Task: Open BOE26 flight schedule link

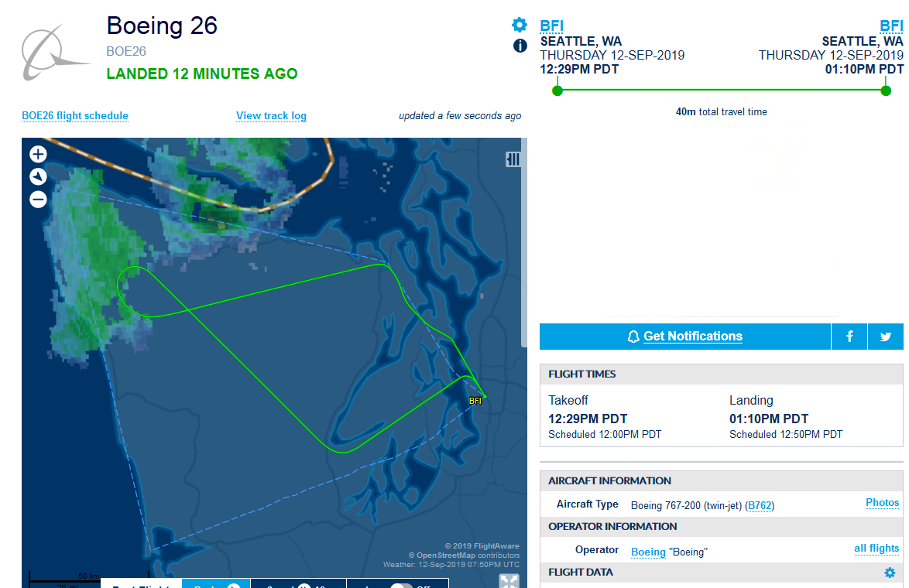Action: (75, 116)
